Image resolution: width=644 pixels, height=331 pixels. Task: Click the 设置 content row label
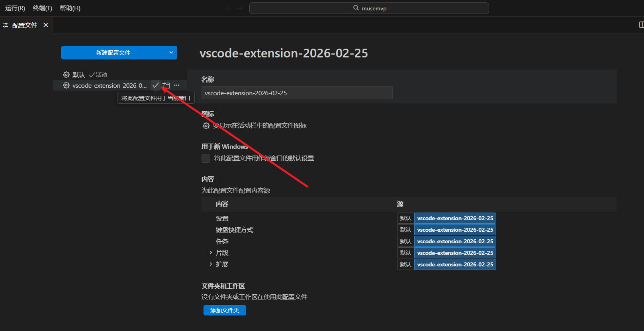(222, 219)
